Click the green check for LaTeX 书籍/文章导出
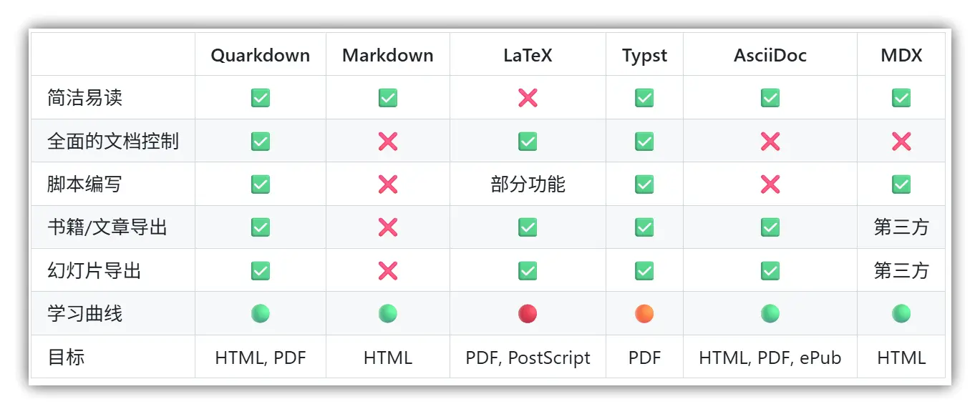This screenshot has width=980, height=414. 528,227
